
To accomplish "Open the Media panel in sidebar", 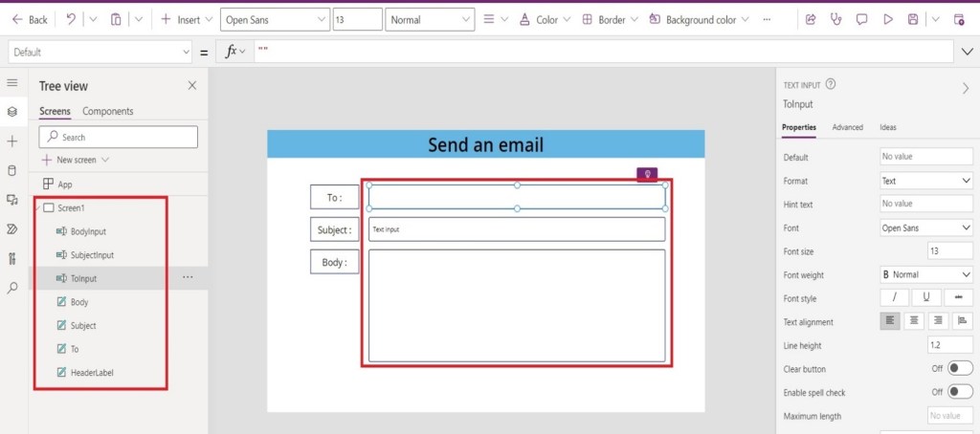I will coord(12,200).
